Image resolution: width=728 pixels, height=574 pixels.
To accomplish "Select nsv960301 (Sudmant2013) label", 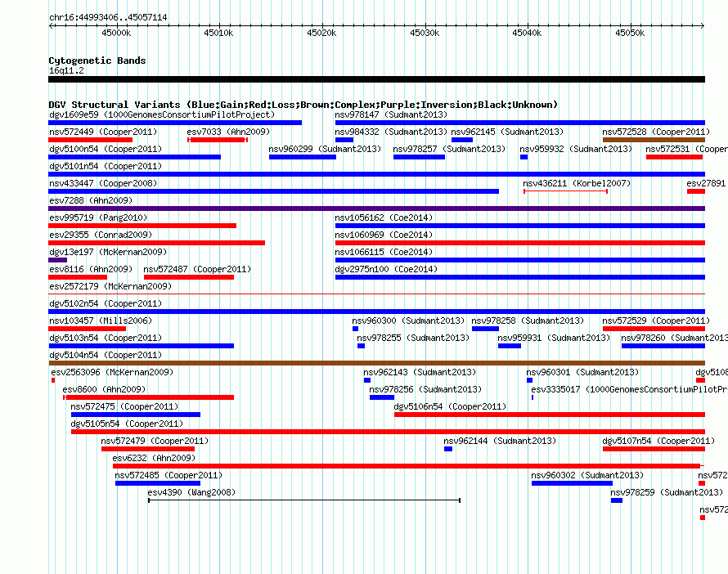I will coord(582,372).
